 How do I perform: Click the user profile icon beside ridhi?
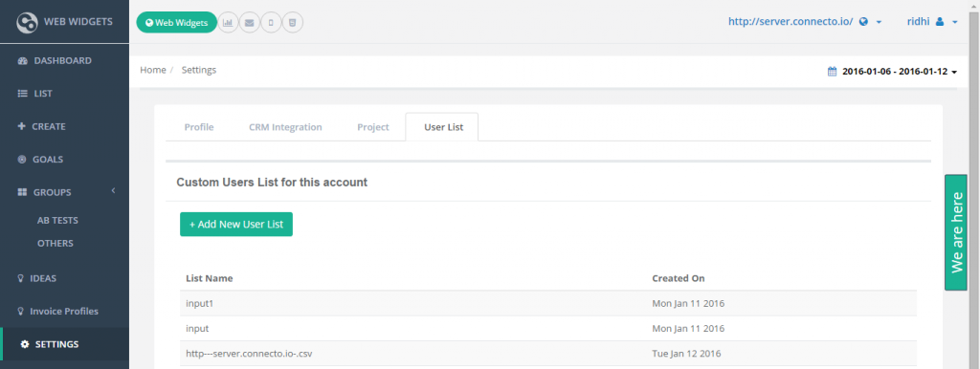tap(940, 21)
